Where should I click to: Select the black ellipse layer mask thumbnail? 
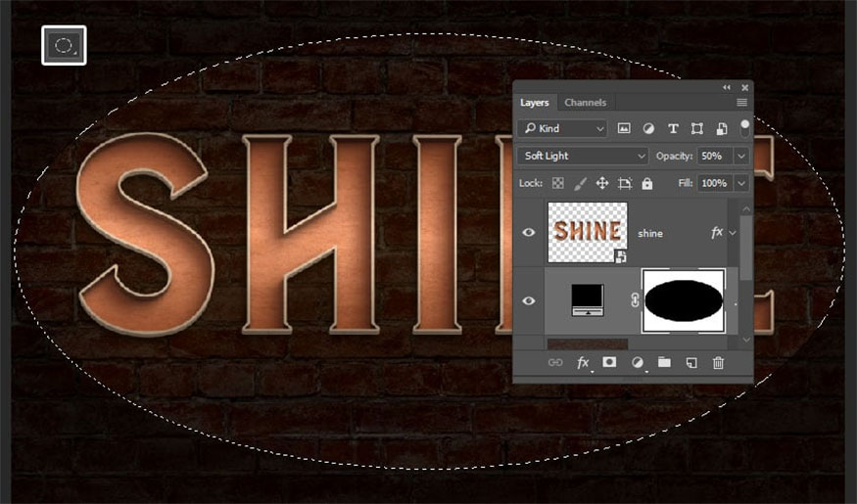tap(683, 300)
